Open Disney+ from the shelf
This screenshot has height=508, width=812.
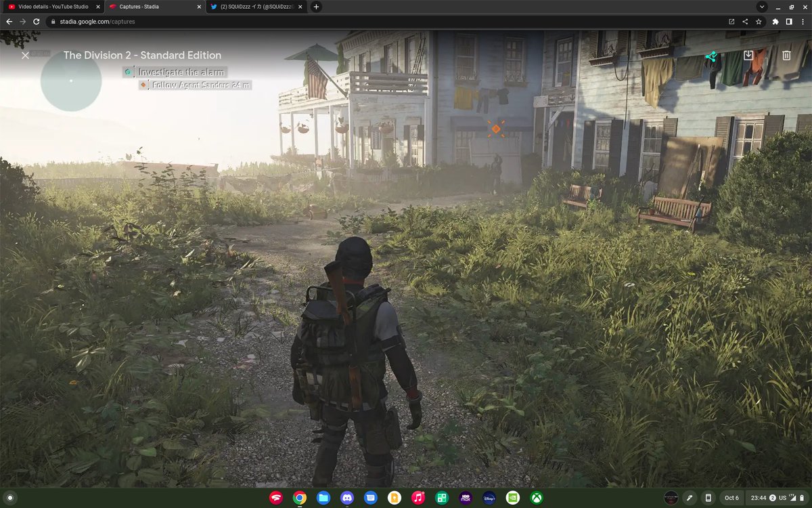point(489,498)
